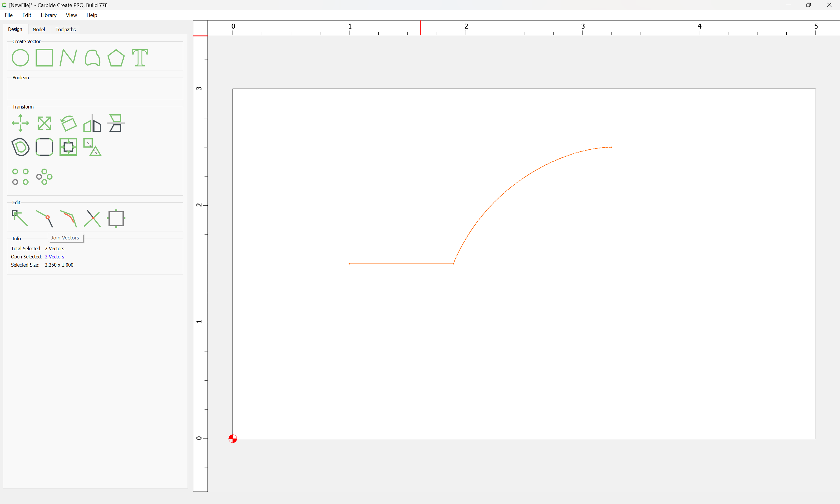Screen dimensions: 840x504
Task: Click the left endpoint of the line
Action: click(349, 264)
